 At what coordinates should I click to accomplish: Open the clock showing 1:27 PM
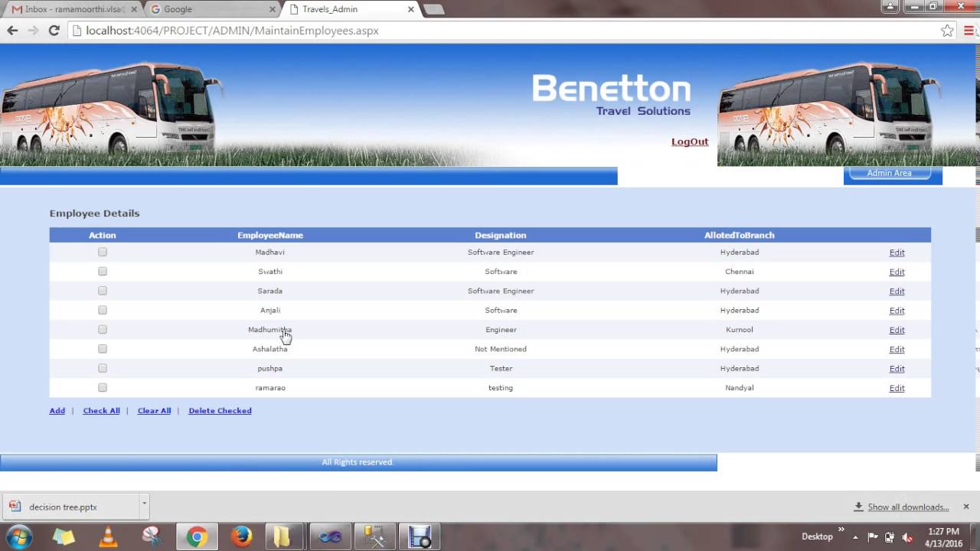point(943,537)
